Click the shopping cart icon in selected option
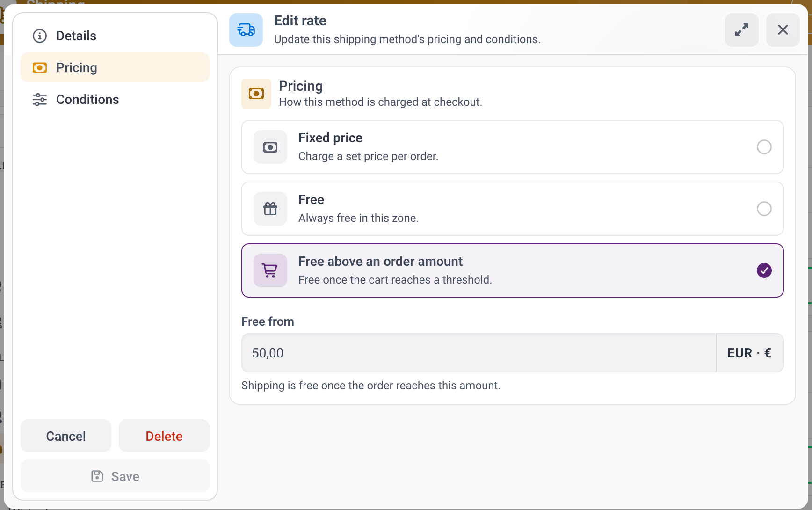Viewport: 812px width, 510px height. pyautogui.click(x=270, y=270)
